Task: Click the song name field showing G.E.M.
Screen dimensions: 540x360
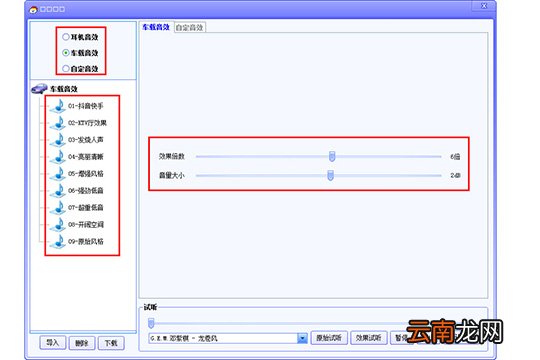Action: tap(223, 338)
